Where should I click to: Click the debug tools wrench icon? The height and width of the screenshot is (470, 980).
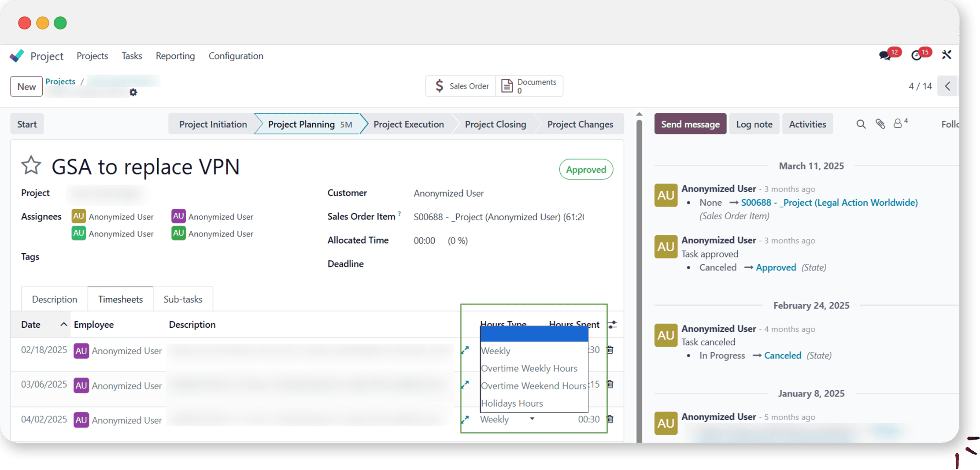tap(947, 55)
